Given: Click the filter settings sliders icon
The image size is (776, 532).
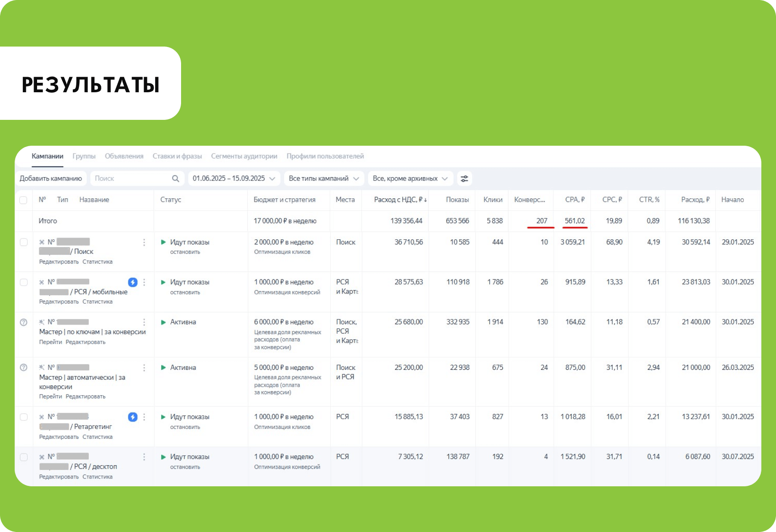Looking at the screenshot, I should (x=464, y=178).
